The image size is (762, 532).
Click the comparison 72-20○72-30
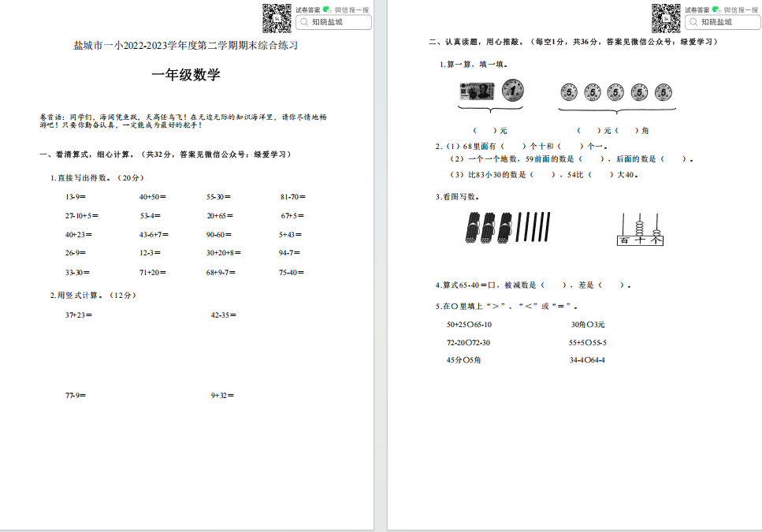click(469, 343)
